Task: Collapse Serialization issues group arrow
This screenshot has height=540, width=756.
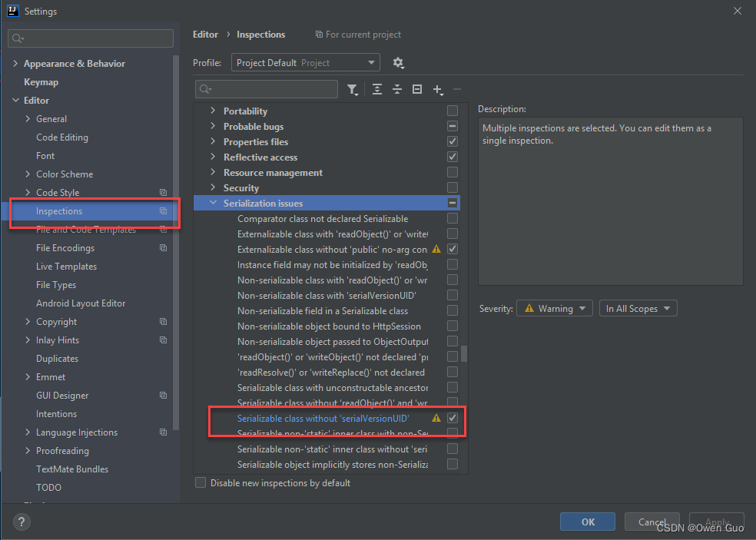Action: 213,203
